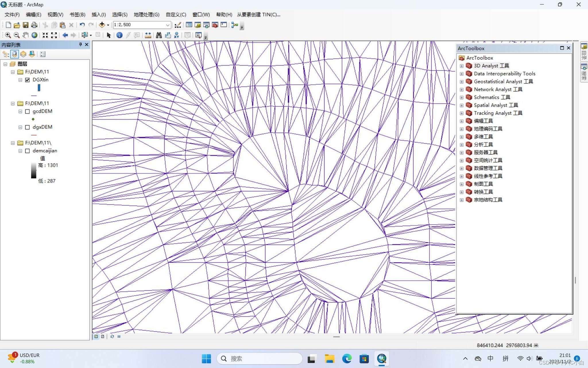588x368 pixels.
Task: Open the 地理处理(G) menu
Action: click(146, 15)
